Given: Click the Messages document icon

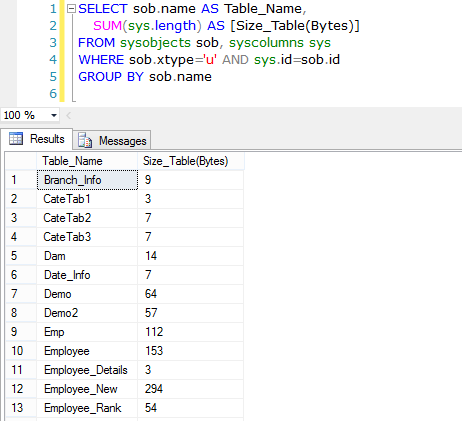Looking at the screenshot, I should click(85, 140).
